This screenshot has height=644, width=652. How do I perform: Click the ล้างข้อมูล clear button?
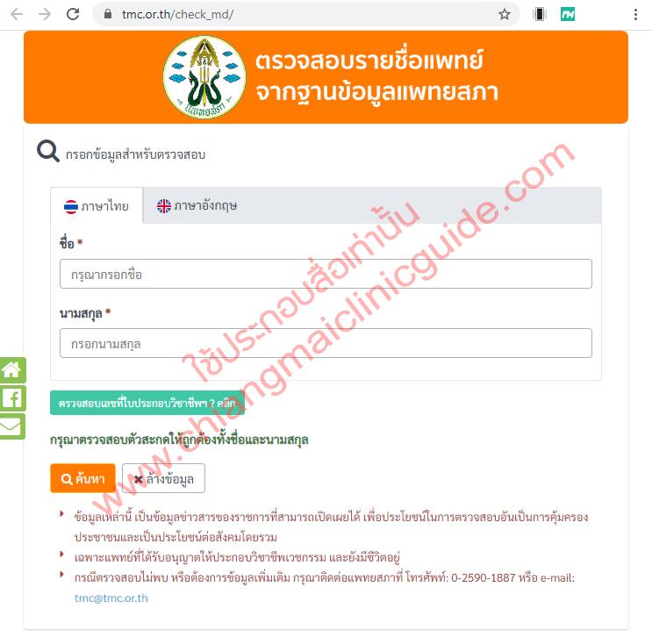tap(163, 478)
